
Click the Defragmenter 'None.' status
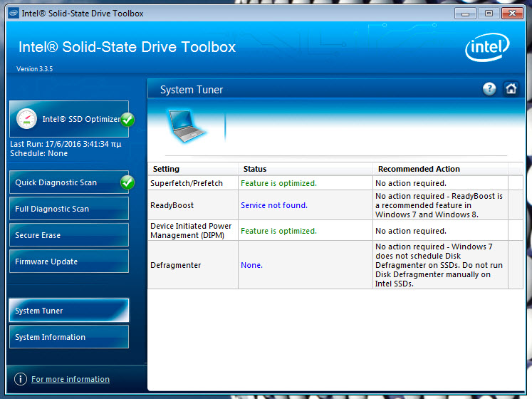coord(251,265)
